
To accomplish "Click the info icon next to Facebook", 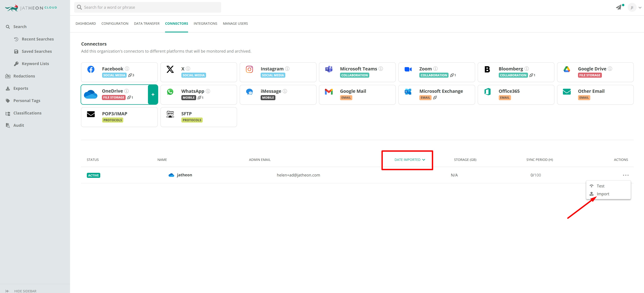I will click(x=127, y=69).
